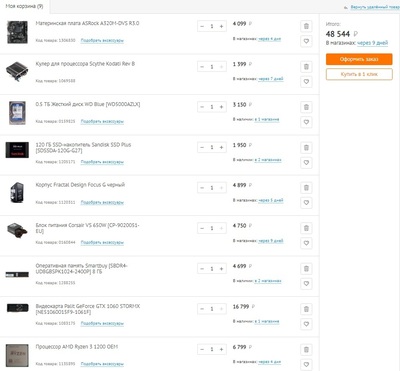The width and height of the screenshot is (400, 371).
Task: Decrease quantity of AMD Ryzen 3 processor
Action: 202,349
